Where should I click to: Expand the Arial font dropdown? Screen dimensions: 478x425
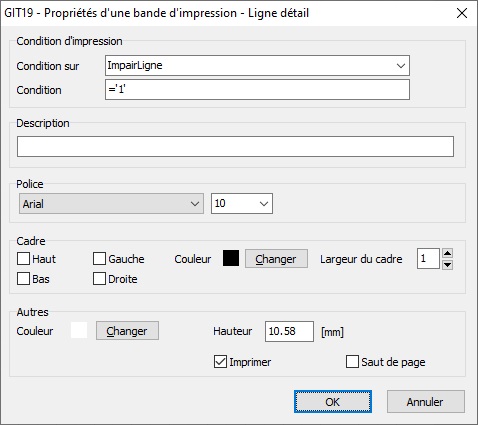click(111, 204)
